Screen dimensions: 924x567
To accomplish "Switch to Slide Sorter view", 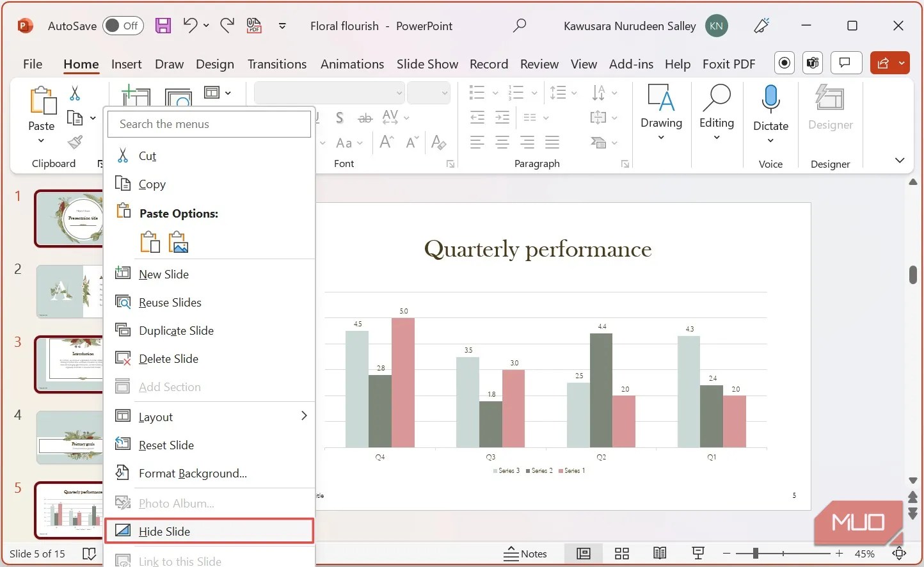I will pos(621,553).
